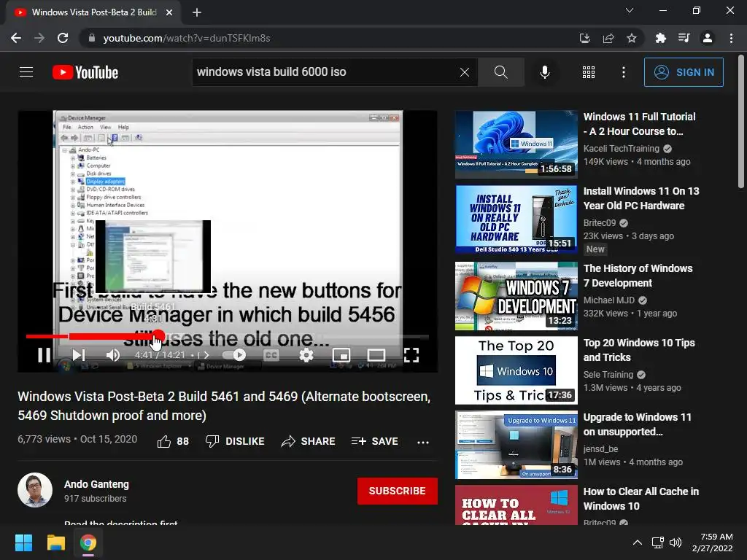Screen dimensions: 747x560
Task: Open 'The History of Windows 7 Development'
Action: (x=638, y=276)
